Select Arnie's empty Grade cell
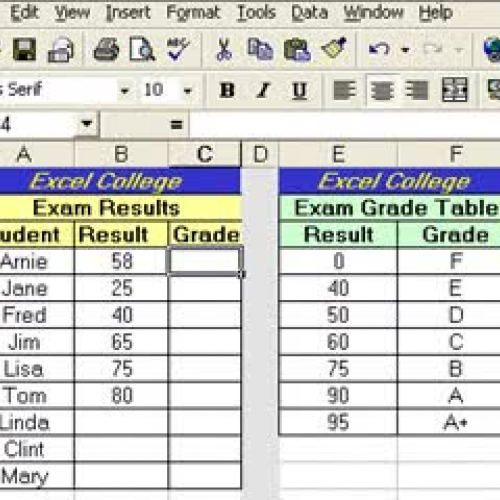This screenshot has width=500, height=500. point(204,261)
